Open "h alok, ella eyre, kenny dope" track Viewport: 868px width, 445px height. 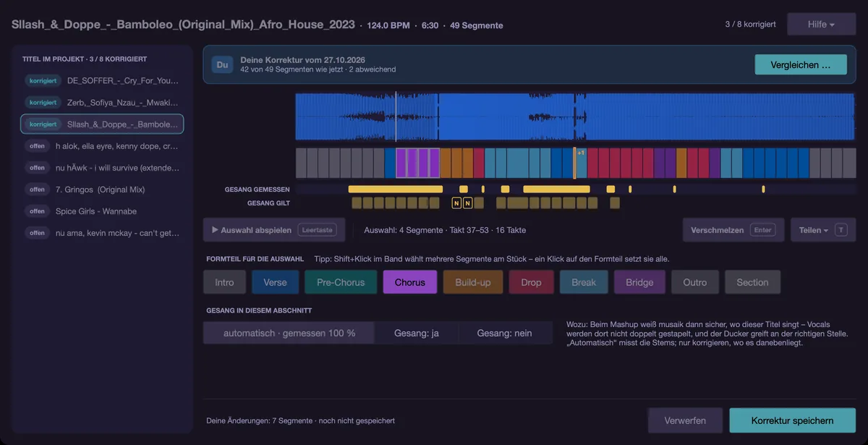point(102,146)
